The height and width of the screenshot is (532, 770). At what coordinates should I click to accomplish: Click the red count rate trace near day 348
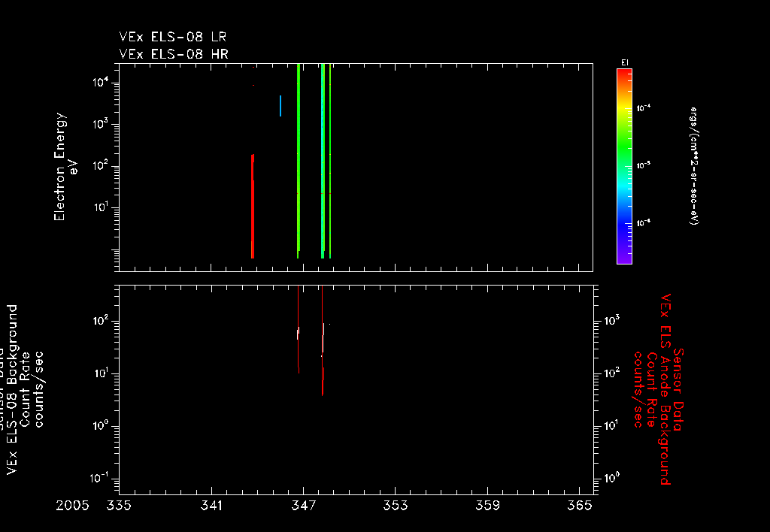(323, 340)
